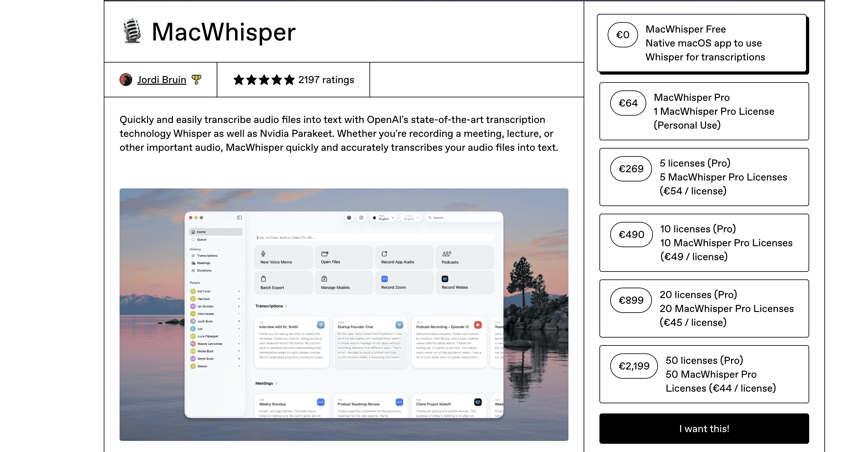Click the Record Zoom app icon
Screen dimensions: 868x452
click(384, 279)
